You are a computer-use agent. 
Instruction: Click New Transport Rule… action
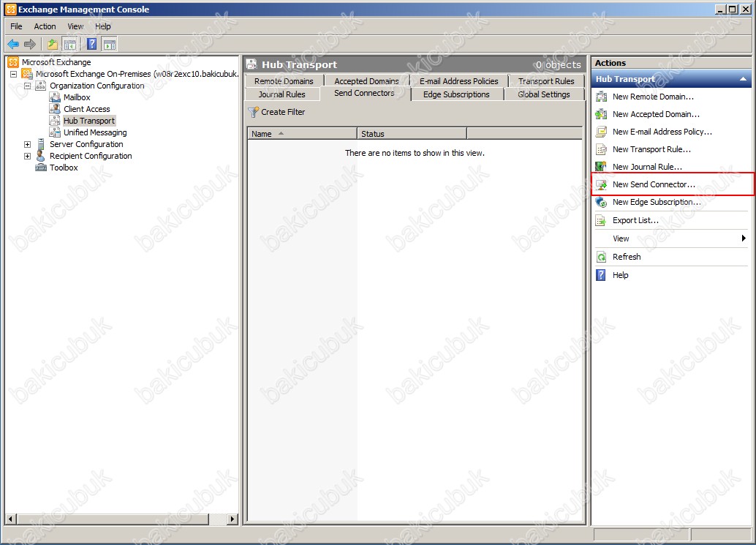(x=652, y=149)
